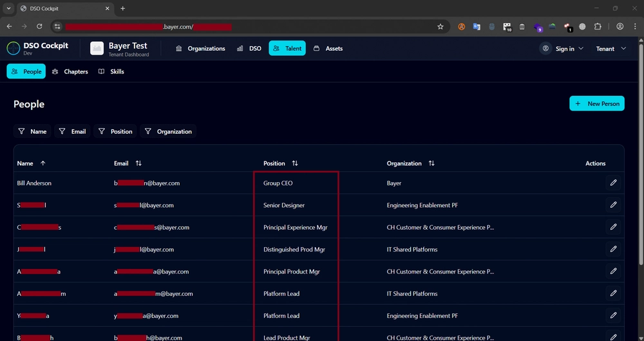This screenshot has height=341, width=644.
Task: Click pencil icon in Distinguished Prod Mgr row
Action: coord(613,249)
